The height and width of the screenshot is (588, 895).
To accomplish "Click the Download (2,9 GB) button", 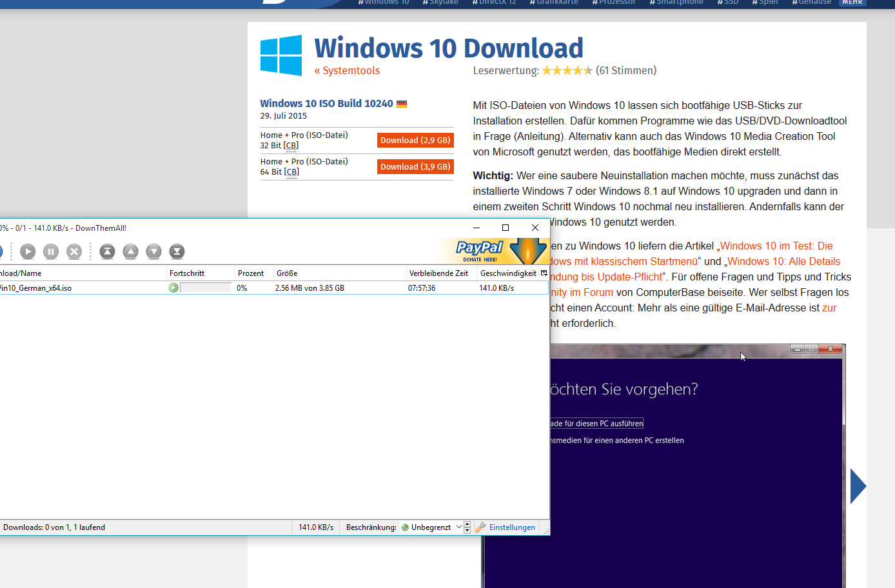I will tap(415, 140).
